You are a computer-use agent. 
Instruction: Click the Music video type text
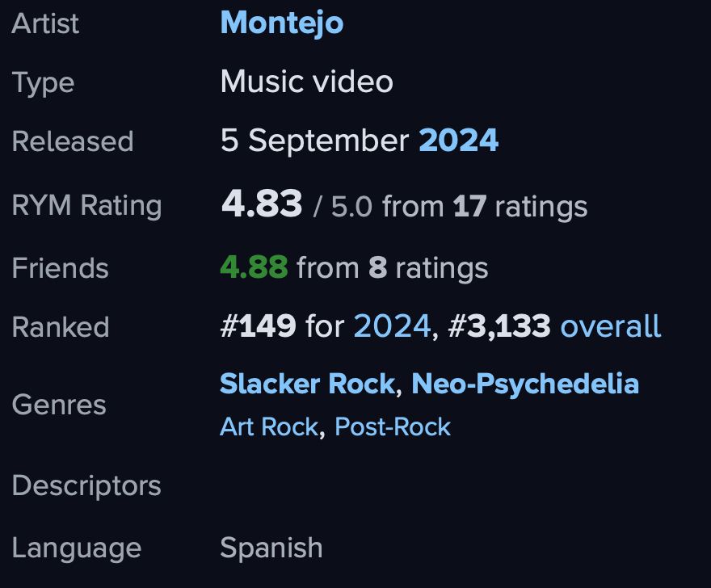306,82
